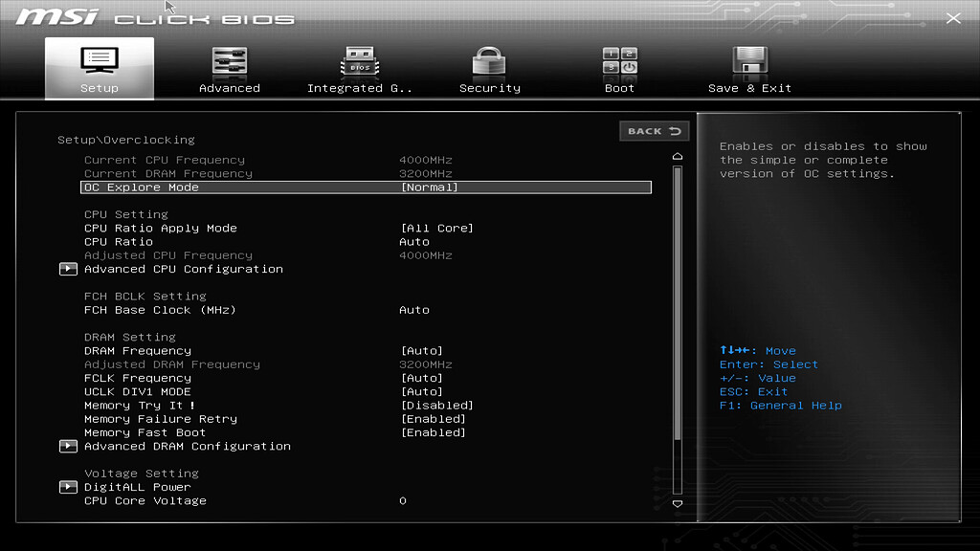Viewport: 980px width, 551px height.
Task: Click the scrollbar down arrow
Action: 677,502
